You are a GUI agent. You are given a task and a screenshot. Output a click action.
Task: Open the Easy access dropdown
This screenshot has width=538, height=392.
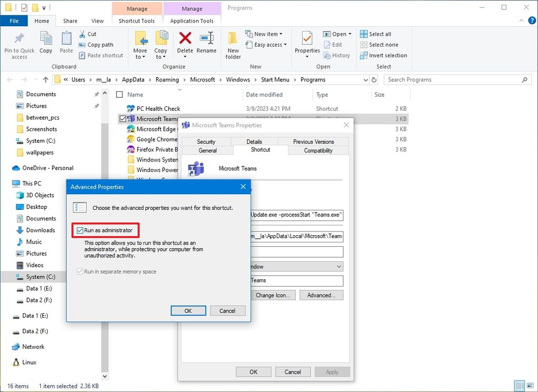coord(266,45)
